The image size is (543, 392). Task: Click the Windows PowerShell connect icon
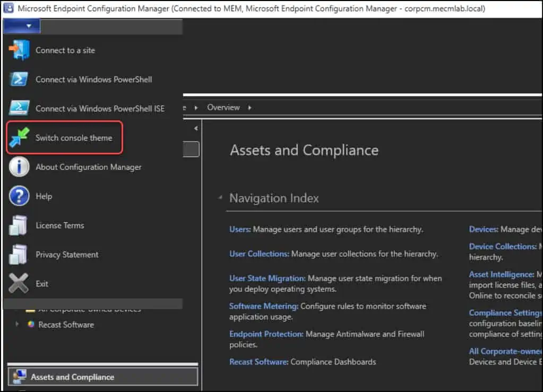[19, 79]
